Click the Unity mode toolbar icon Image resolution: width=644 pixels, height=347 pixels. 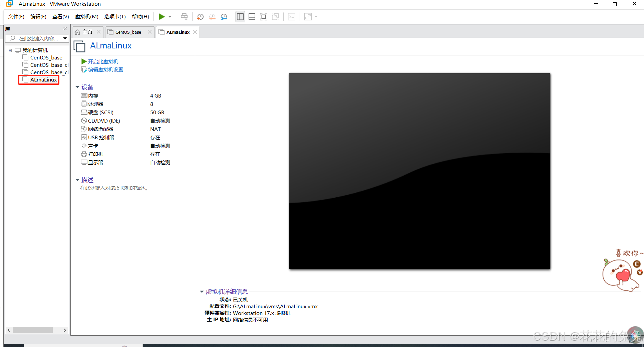pyautogui.click(x=275, y=17)
